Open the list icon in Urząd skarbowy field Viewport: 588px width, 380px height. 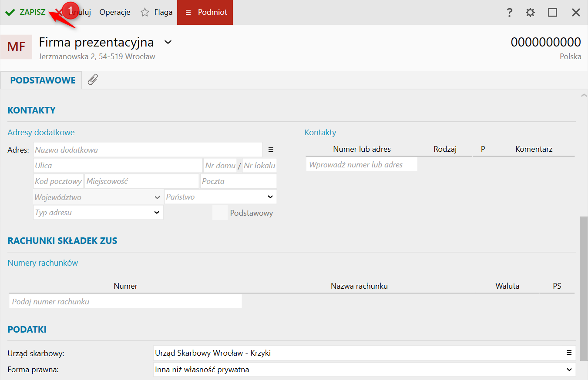pos(569,353)
